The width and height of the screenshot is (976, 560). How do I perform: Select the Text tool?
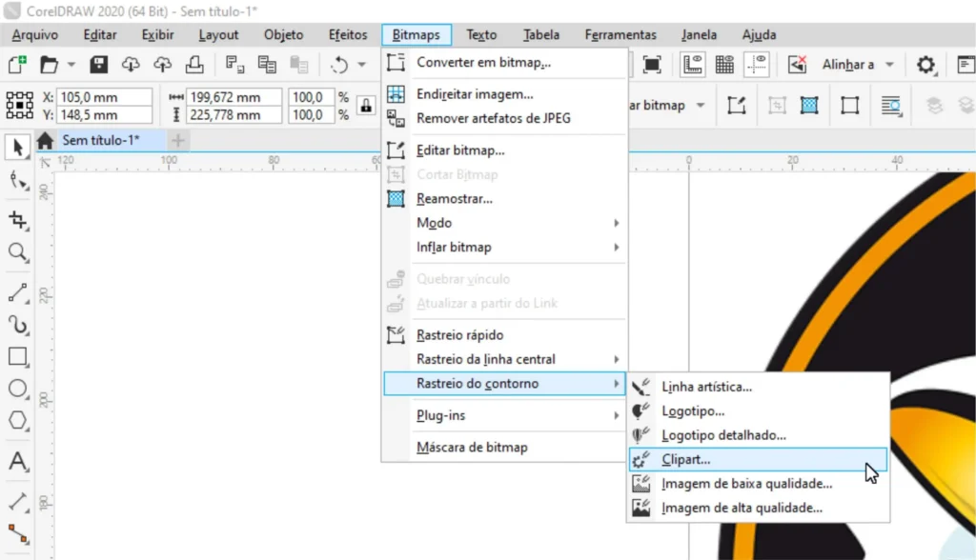click(x=18, y=461)
